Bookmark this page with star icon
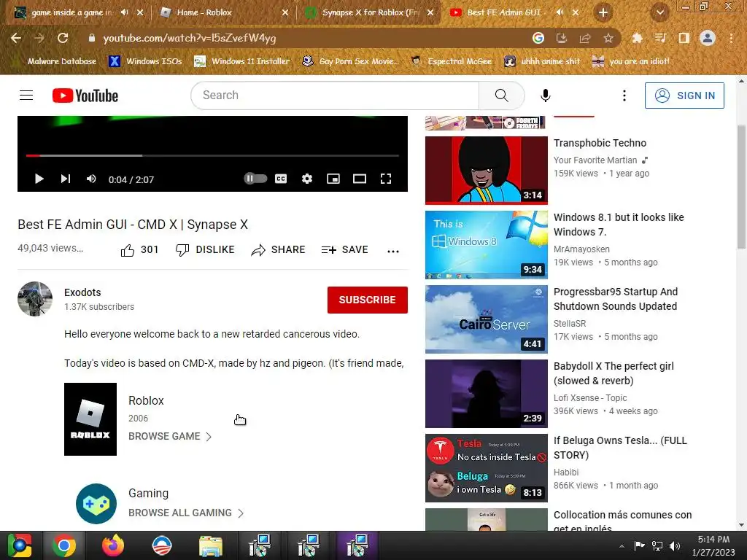The image size is (747, 560). [608, 38]
